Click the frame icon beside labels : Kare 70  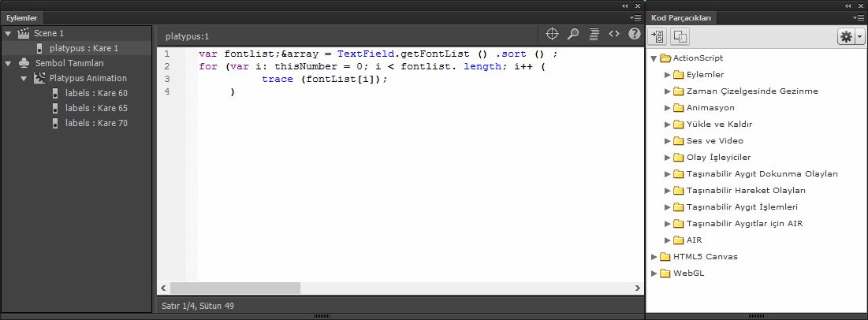pos(55,123)
